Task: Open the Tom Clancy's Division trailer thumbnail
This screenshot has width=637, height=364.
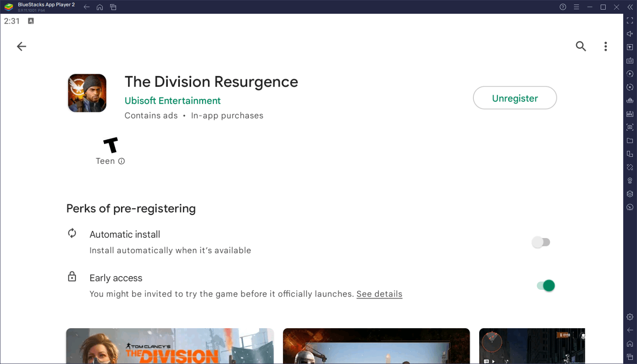Action: click(170, 346)
